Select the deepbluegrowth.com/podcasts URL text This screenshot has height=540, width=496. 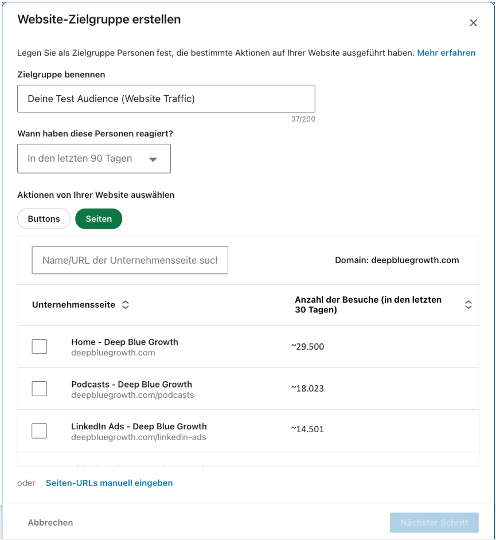point(133,395)
